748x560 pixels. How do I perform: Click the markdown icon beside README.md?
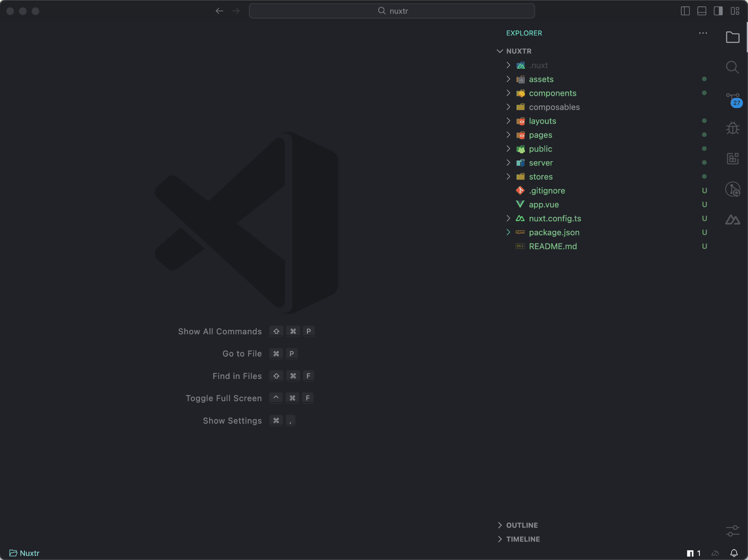tap(520, 246)
